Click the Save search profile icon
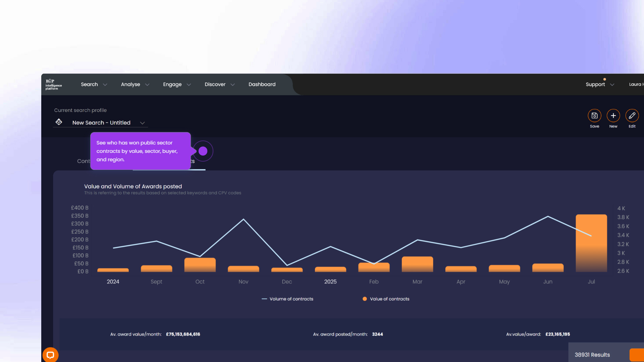 click(x=594, y=116)
